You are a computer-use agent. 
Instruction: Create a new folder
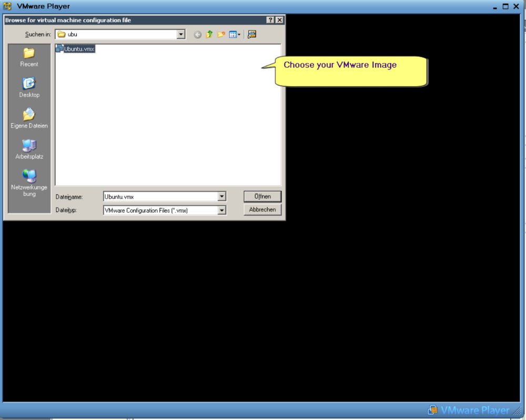221,34
